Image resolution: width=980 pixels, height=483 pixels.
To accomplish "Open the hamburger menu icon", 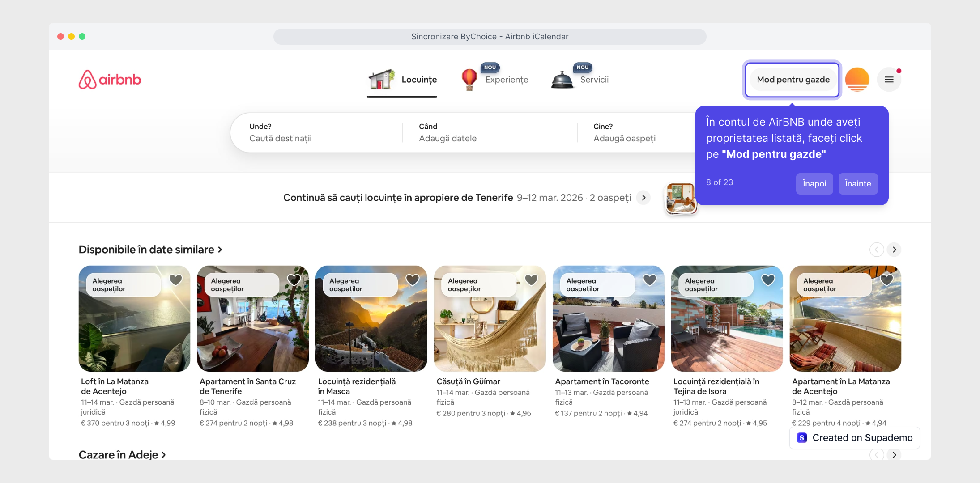I will [889, 80].
